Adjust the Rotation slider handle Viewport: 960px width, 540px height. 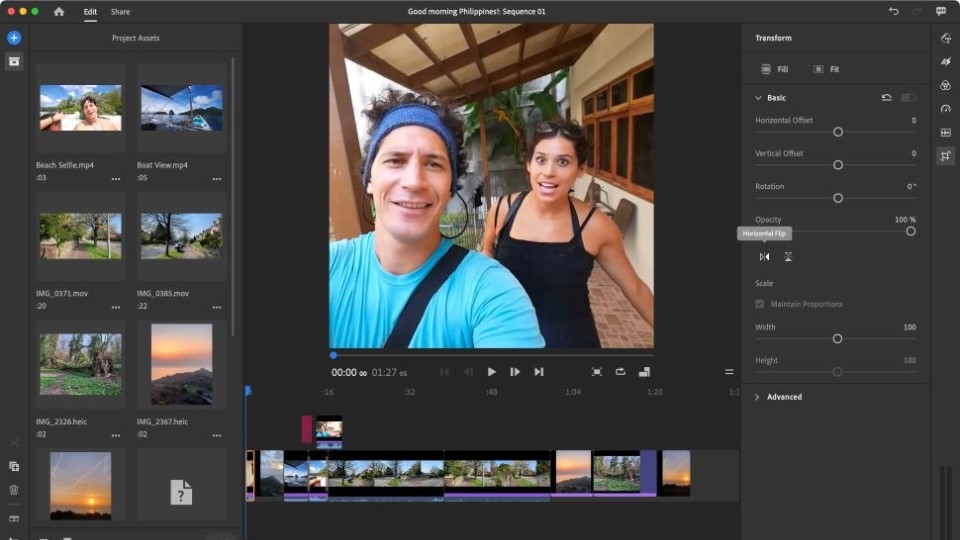click(838, 198)
